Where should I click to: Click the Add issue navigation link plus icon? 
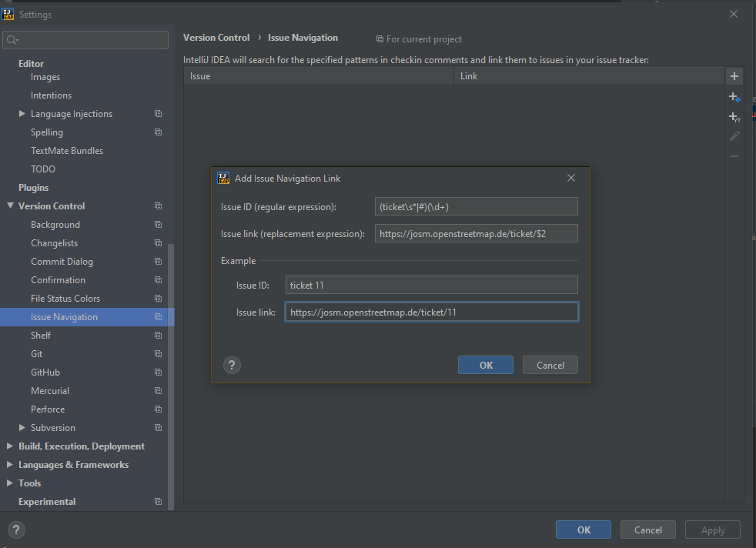pyautogui.click(x=734, y=76)
